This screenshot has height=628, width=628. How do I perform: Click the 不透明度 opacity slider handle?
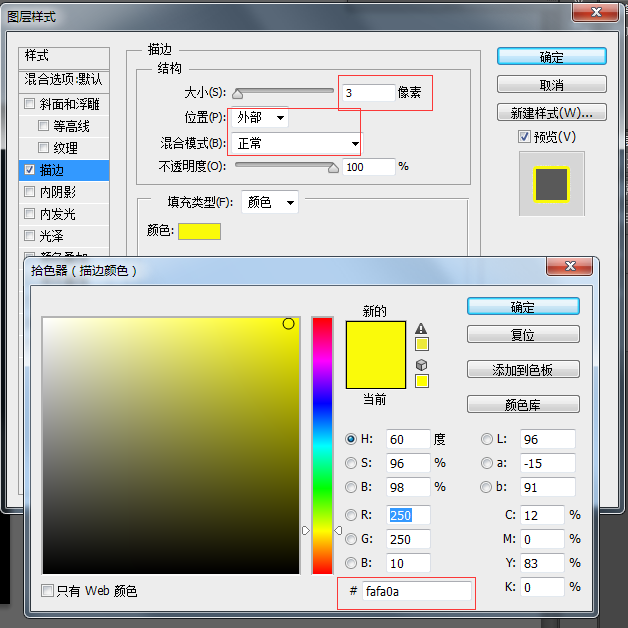(x=333, y=168)
